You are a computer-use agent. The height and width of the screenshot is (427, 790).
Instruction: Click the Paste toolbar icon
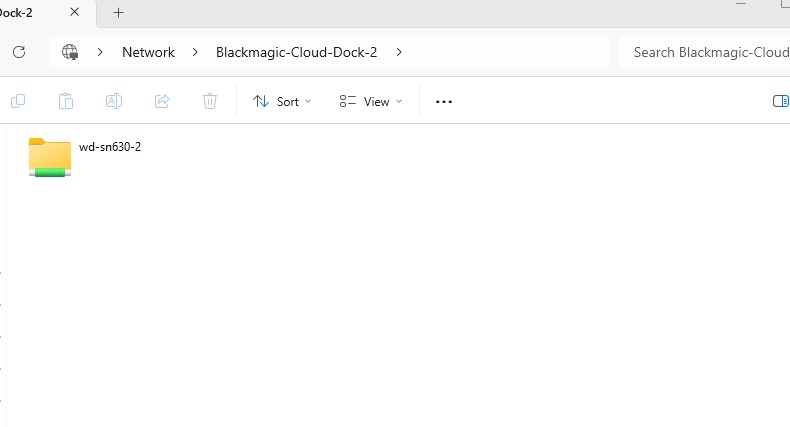[66, 101]
